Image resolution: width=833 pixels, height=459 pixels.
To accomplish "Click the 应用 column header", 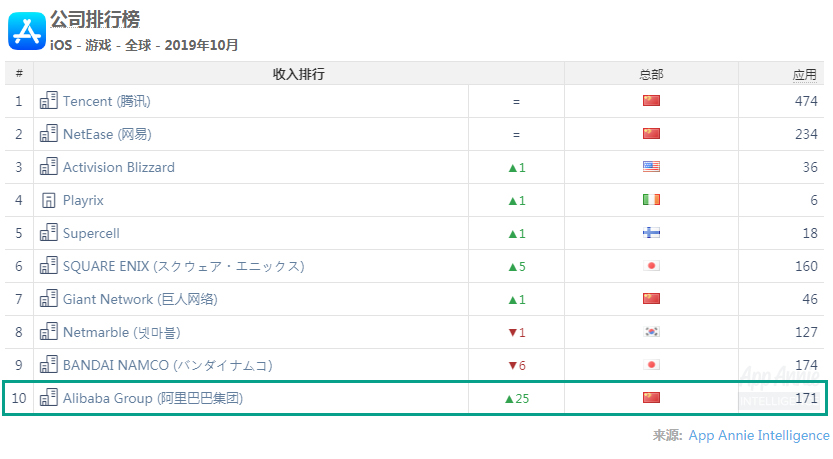I will (x=804, y=74).
